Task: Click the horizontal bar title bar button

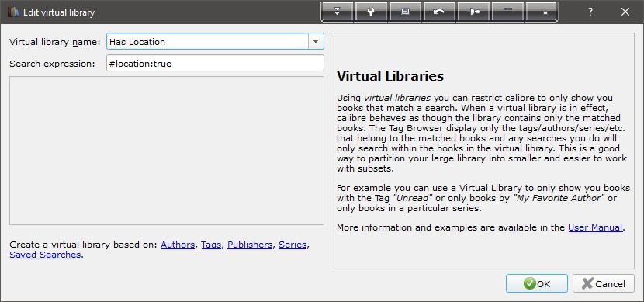Action: 507,12
